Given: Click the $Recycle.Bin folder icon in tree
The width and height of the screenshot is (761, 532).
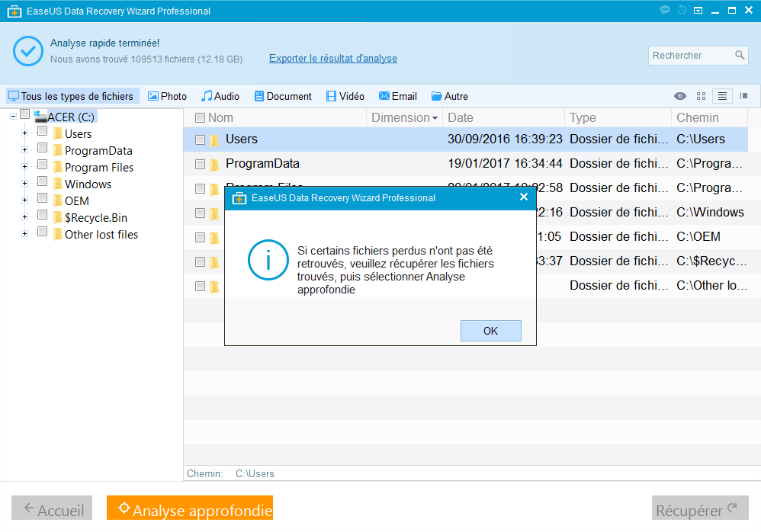Looking at the screenshot, I should [58, 218].
